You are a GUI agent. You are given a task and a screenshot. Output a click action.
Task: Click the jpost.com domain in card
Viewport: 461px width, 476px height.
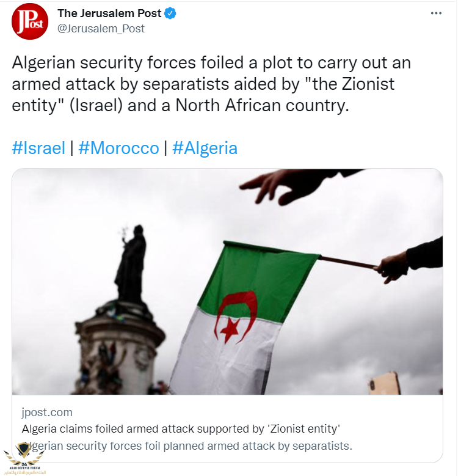pos(47,412)
